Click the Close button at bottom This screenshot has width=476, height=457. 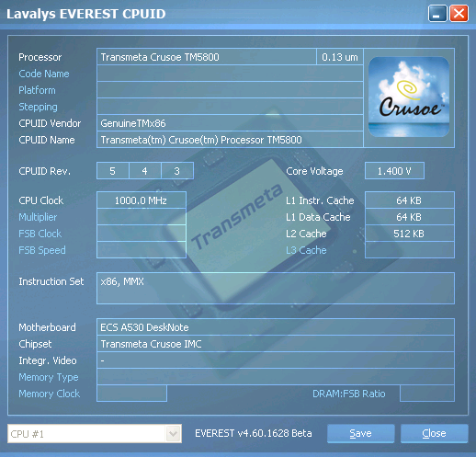click(x=434, y=433)
